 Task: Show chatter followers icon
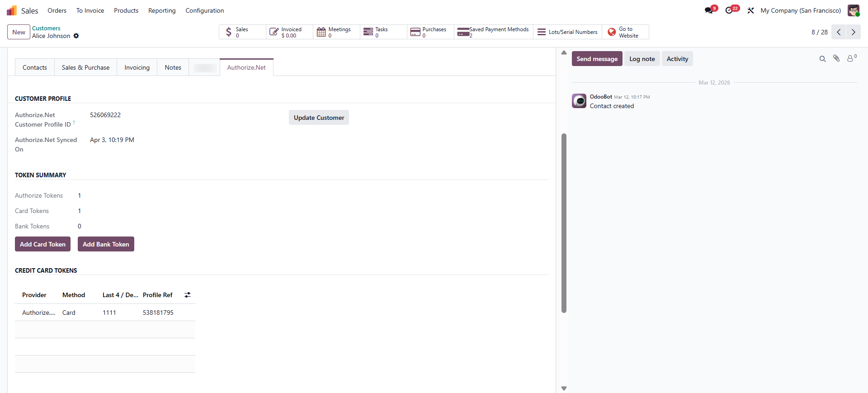pos(851,58)
